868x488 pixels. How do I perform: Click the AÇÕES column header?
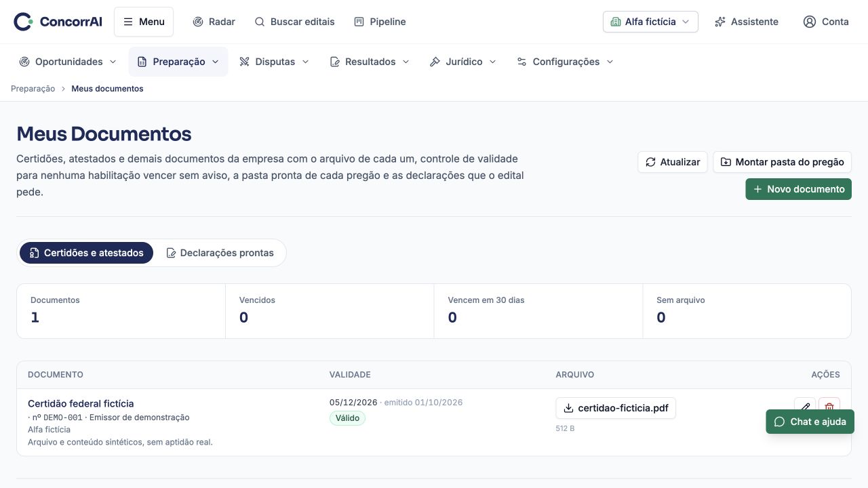click(825, 375)
